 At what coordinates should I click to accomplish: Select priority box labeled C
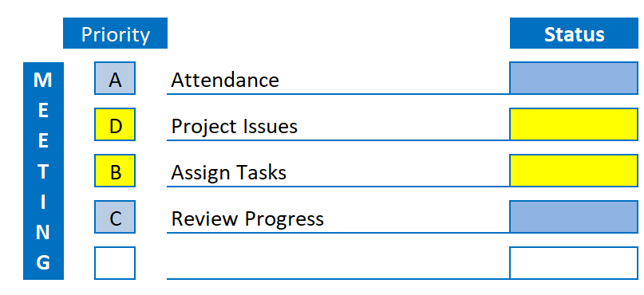[115, 217]
